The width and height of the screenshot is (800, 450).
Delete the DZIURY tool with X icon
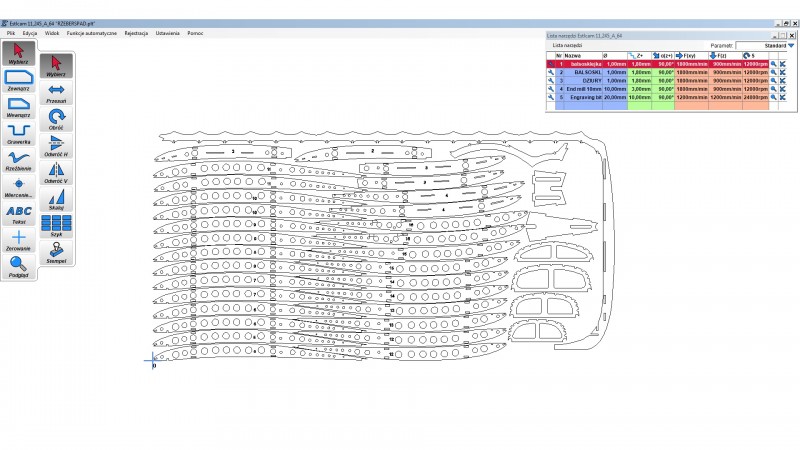pyautogui.click(x=782, y=81)
